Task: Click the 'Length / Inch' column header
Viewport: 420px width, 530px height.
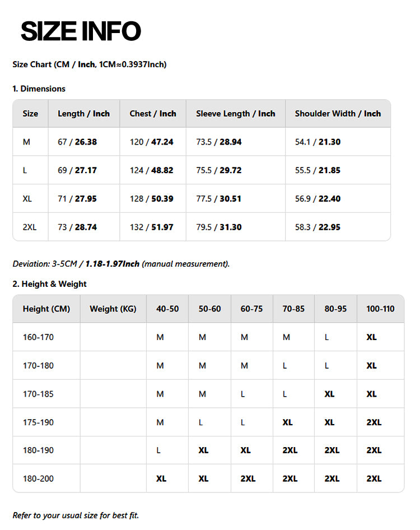Action: 83,114
